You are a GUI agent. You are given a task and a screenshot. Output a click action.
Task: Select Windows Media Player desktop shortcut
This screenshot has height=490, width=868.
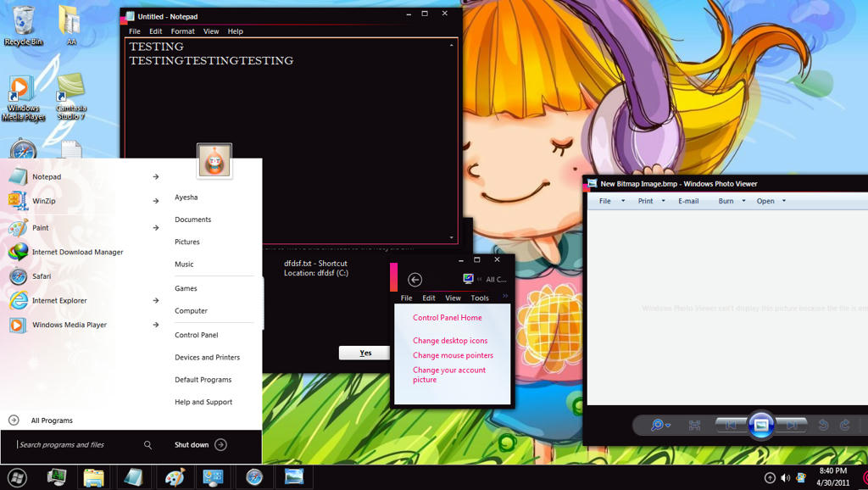[23, 98]
